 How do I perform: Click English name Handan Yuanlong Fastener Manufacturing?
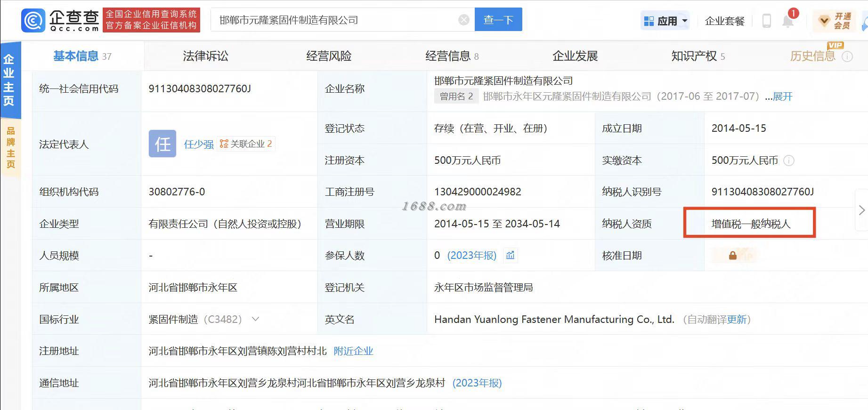coord(554,320)
